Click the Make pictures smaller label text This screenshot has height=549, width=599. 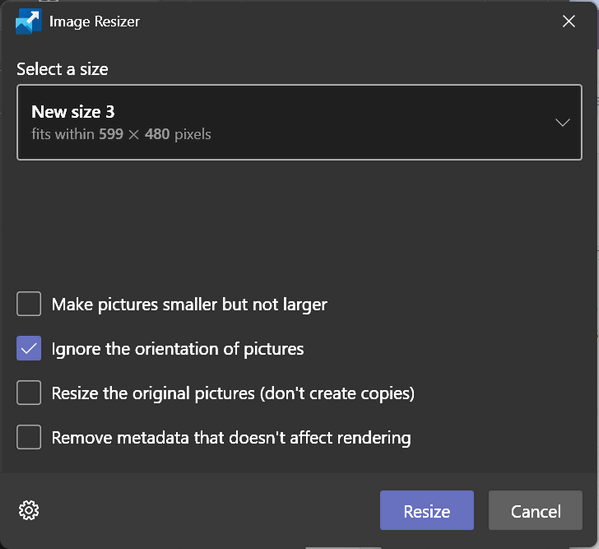pyautogui.click(x=189, y=305)
